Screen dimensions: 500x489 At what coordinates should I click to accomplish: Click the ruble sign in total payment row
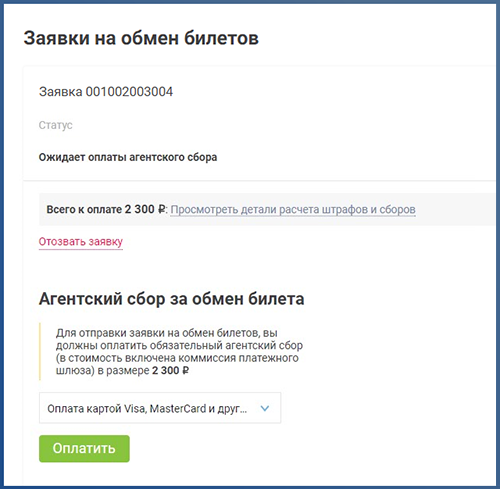[x=161, y=209]
